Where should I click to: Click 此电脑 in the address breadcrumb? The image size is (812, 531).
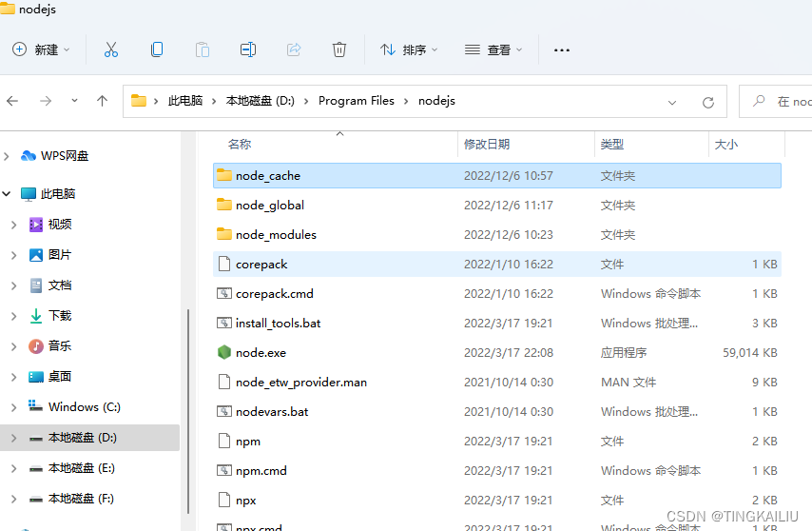click(x=184, y=101)
